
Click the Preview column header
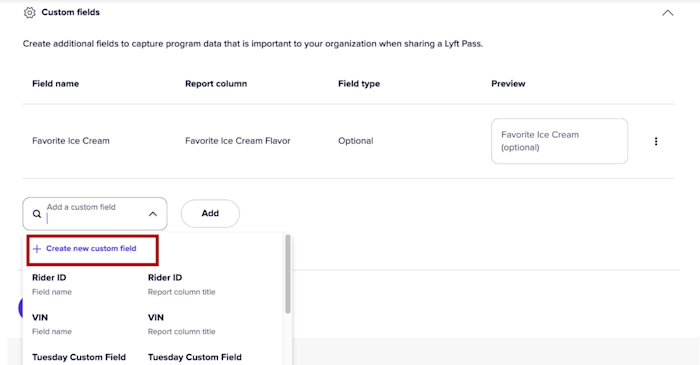click(x=508, y=84)
